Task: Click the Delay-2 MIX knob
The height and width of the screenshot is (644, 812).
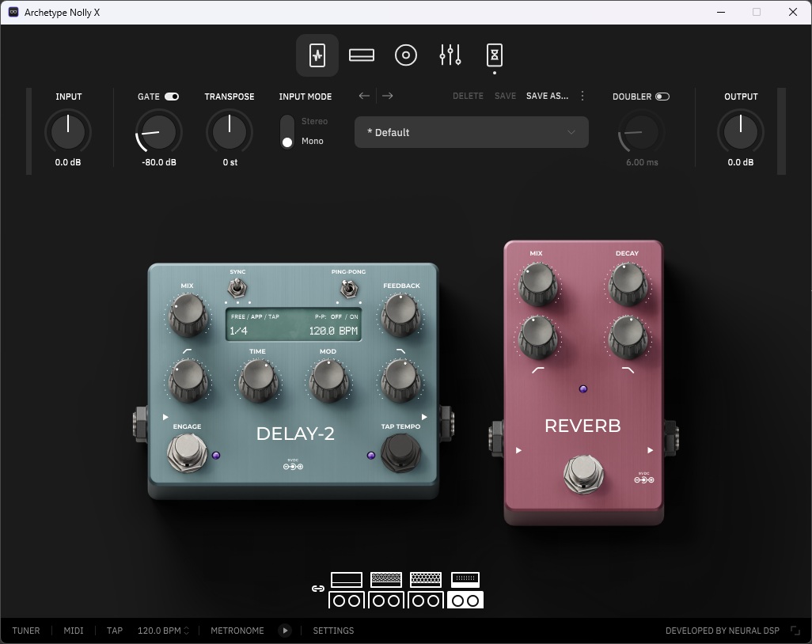Action: coord(188,314)
